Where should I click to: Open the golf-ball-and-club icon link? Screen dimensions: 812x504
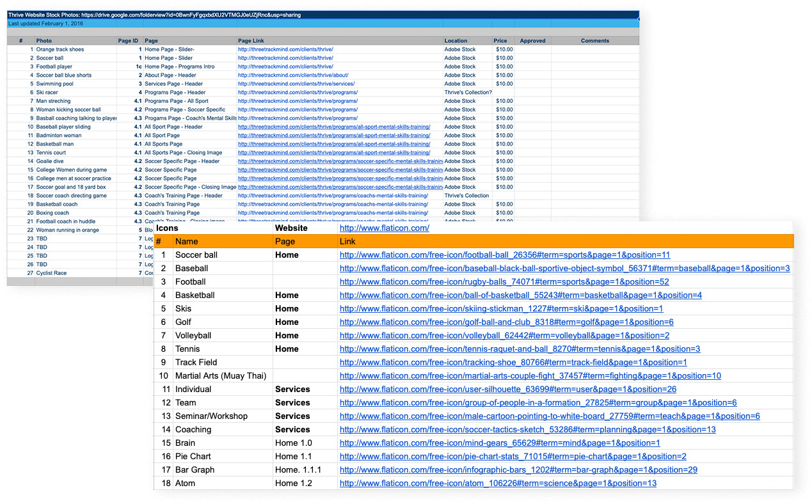pyautogui.click(x=506, y=322)
